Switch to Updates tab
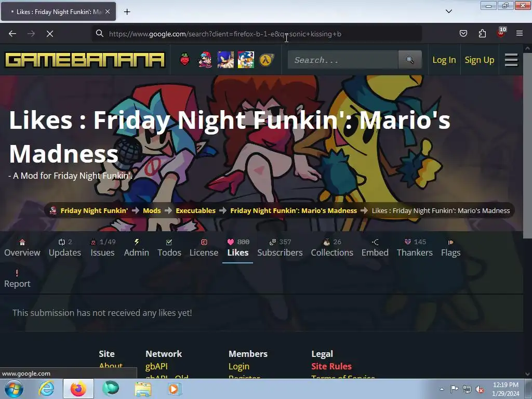The height and width of the screenshot is (399, 532). tap(65, 248)
